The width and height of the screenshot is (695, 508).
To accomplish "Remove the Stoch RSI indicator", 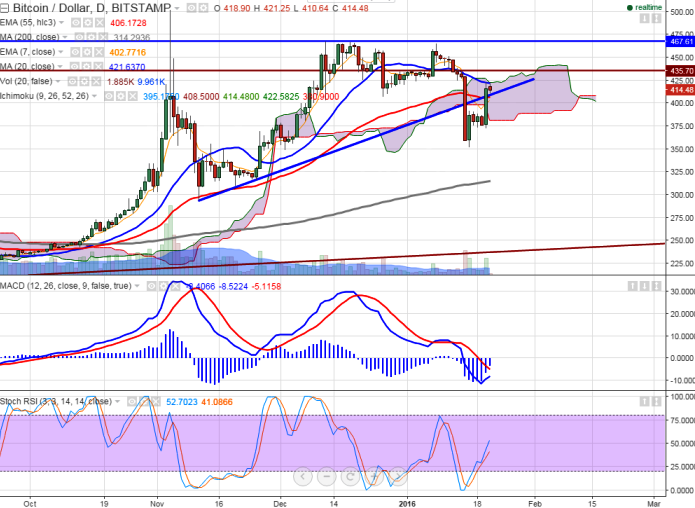I will tap(156, 402).
